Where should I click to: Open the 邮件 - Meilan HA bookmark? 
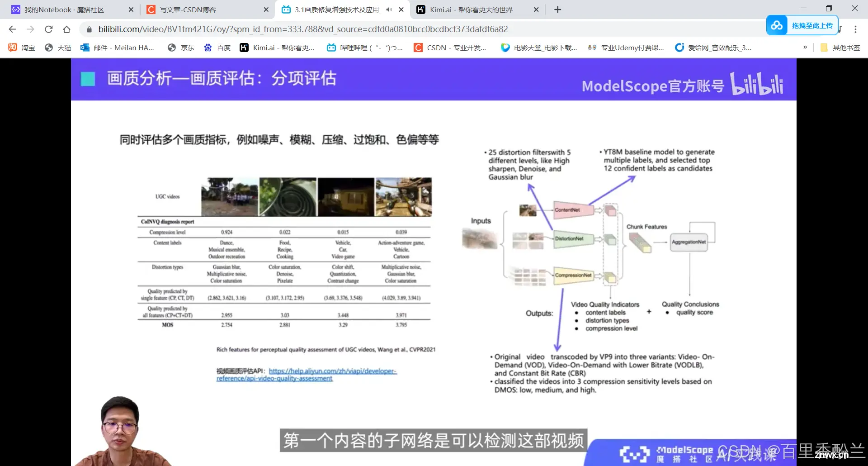(x=117, y=48)
